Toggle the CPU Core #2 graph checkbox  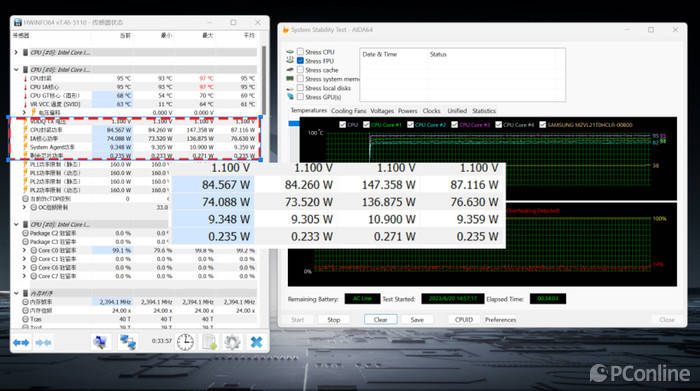point(410,125)
